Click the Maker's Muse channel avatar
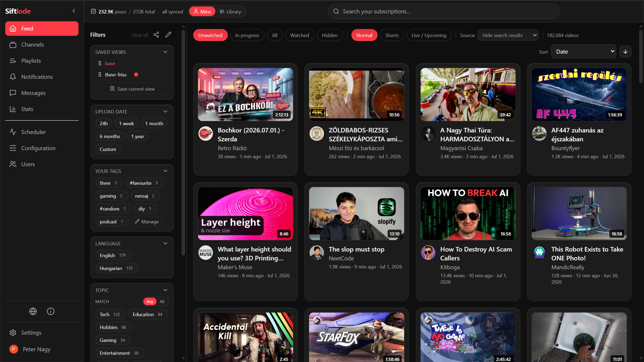 pos(206,253)
